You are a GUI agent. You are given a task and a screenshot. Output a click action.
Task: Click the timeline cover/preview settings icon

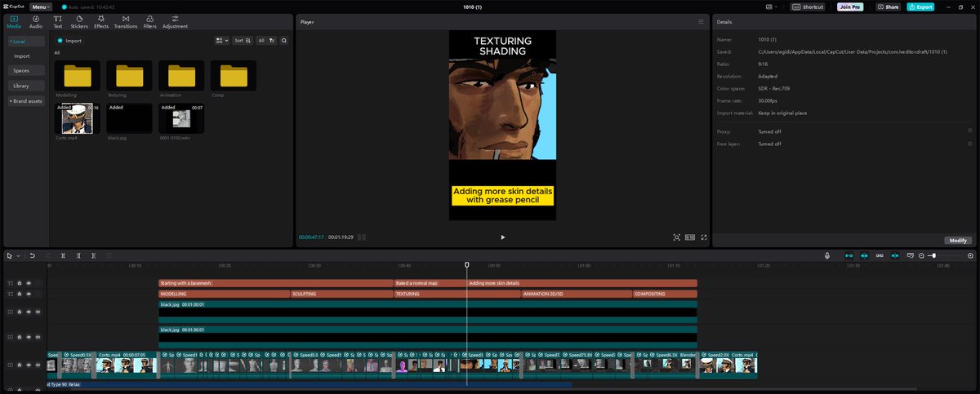(911, 255)
